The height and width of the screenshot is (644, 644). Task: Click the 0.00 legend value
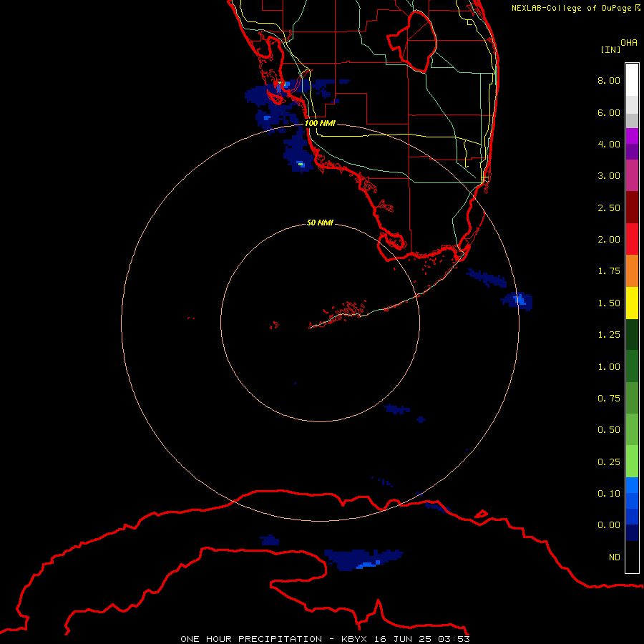pos(609,525)
